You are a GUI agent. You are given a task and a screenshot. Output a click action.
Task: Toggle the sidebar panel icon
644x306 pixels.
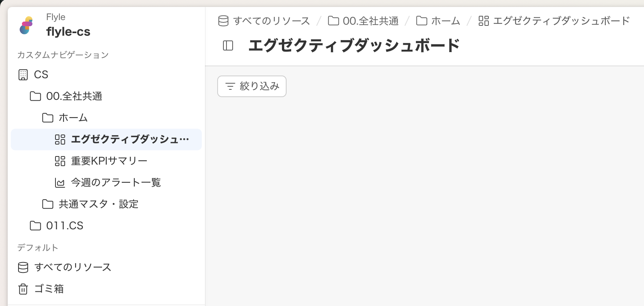(x=228, y=45)
